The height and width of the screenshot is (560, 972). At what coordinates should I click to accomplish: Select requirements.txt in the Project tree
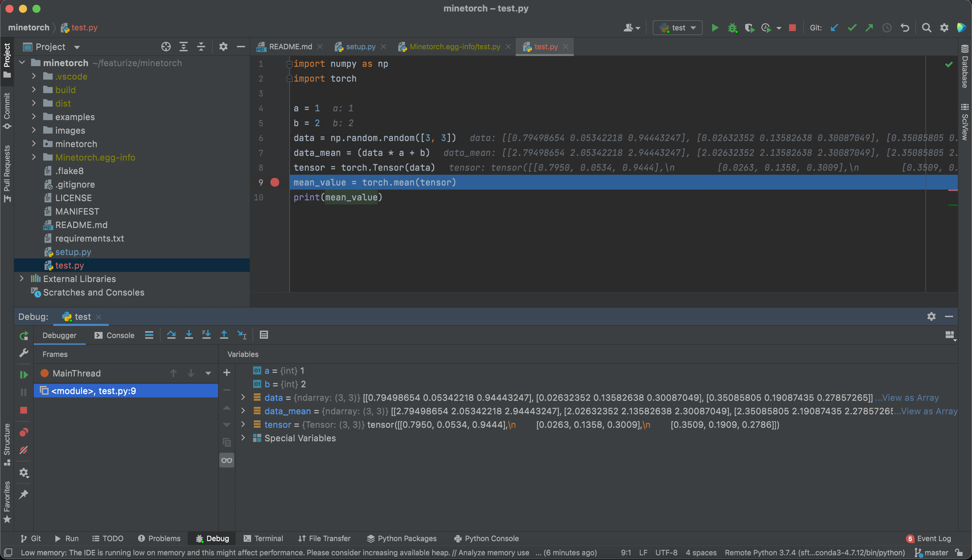coord(89,238)
